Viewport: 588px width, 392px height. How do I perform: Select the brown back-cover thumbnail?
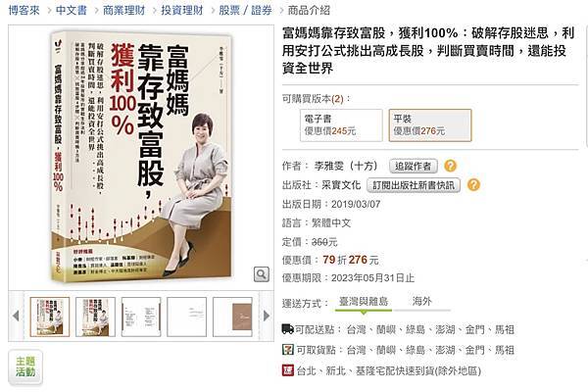pos(232,317)
